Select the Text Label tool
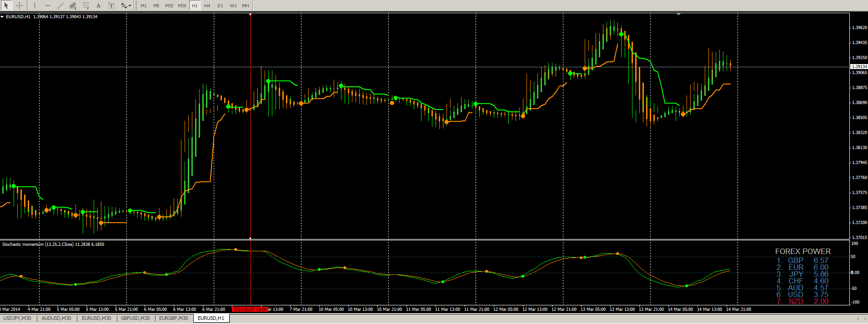This screenshot has height=324, width=868. pyautogui.click(x=111, y=5)
